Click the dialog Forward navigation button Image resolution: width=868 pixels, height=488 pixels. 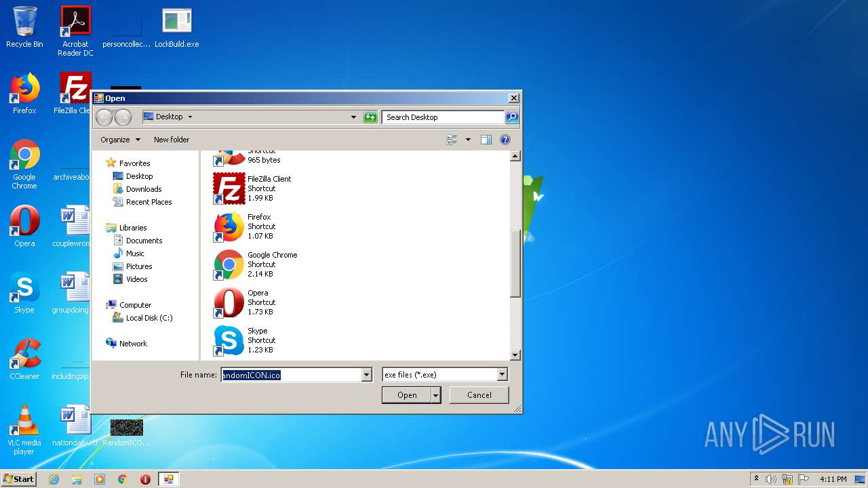(x=123, y=117)
